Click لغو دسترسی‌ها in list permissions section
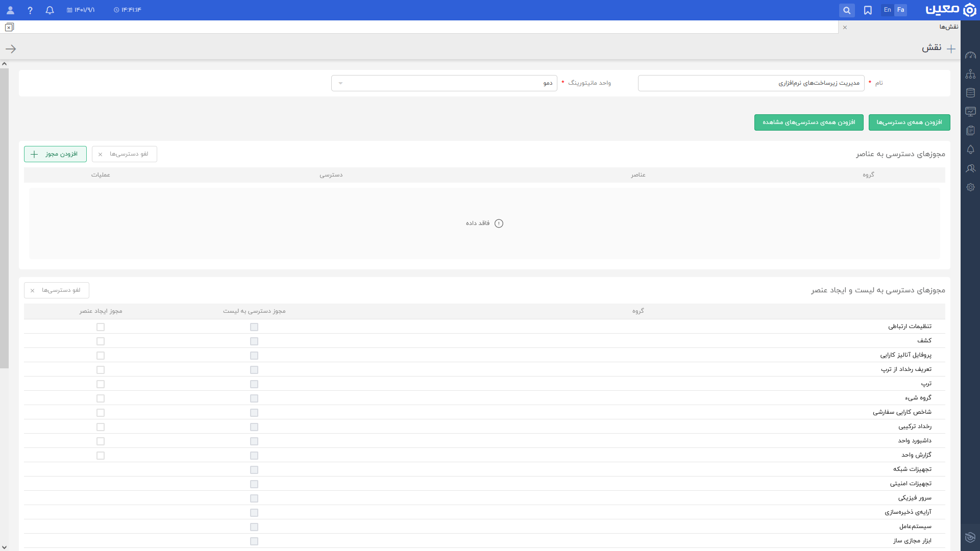980x551 pixels. coord(57,290)
